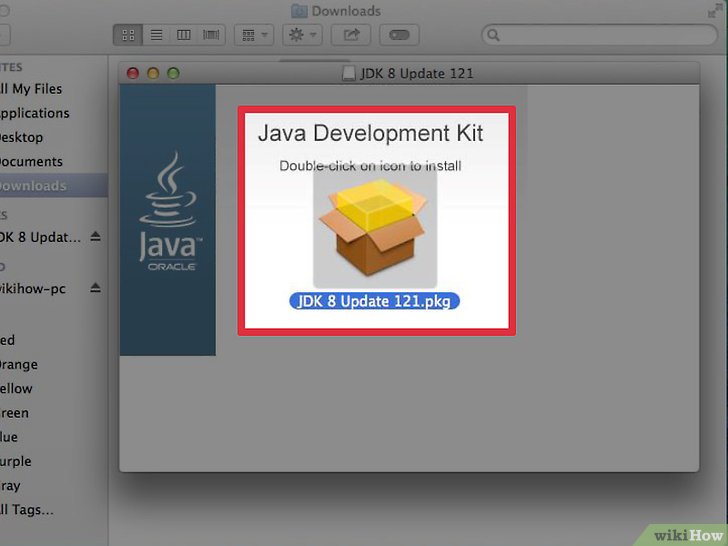728x546 pixels.
Task: Switch Finder to icon view
Action: pos(128,35)
